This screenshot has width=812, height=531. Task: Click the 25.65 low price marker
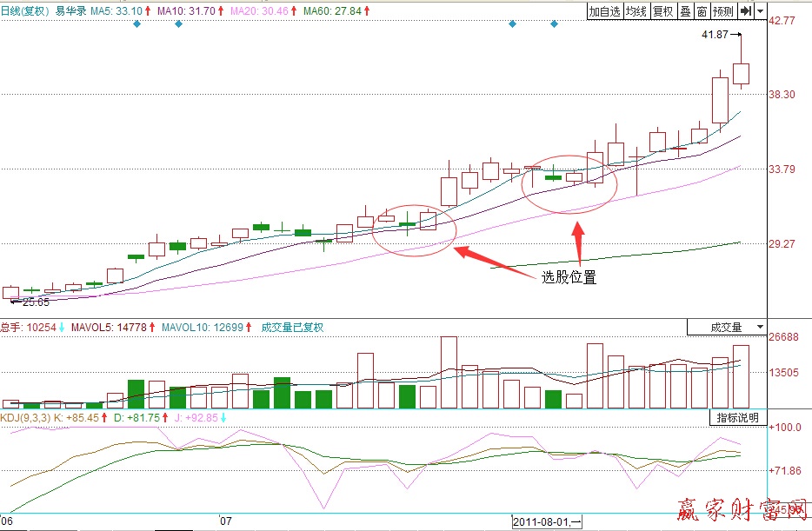tap(31, 302)
